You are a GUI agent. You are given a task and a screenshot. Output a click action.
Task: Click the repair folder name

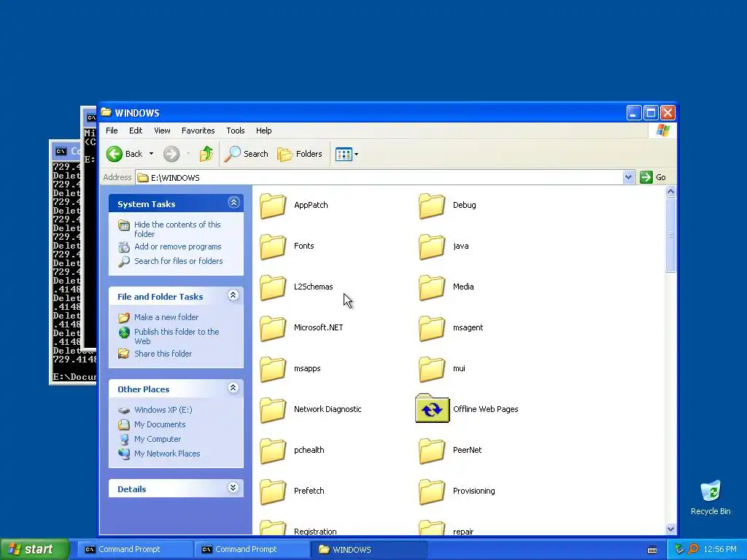point(463,532)
